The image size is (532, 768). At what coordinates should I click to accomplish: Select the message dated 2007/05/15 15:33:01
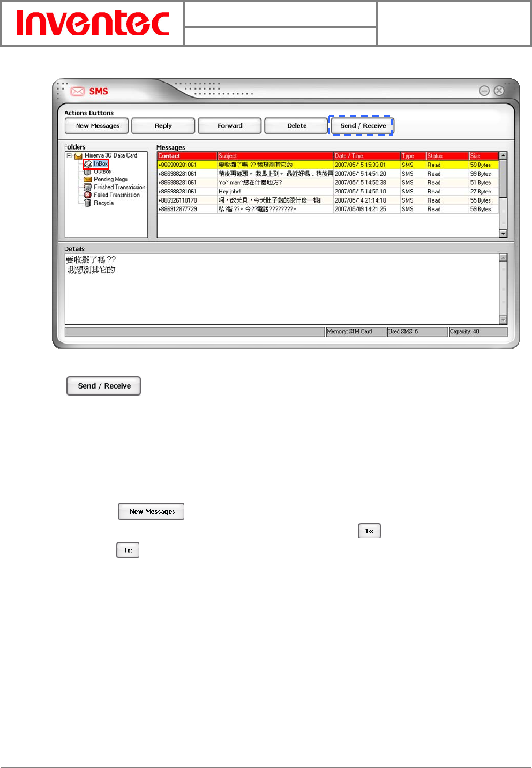click(x=328, y=165)
